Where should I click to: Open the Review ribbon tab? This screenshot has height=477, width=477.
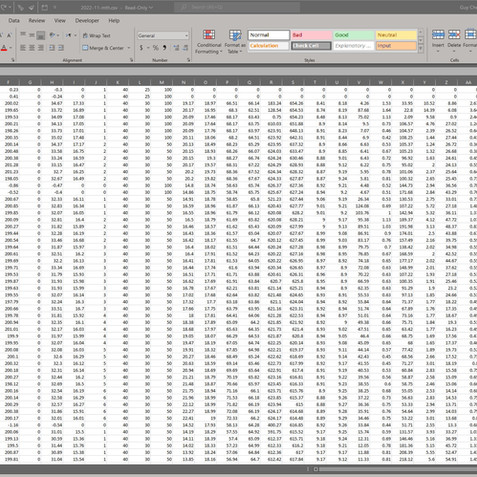(37, 21)
